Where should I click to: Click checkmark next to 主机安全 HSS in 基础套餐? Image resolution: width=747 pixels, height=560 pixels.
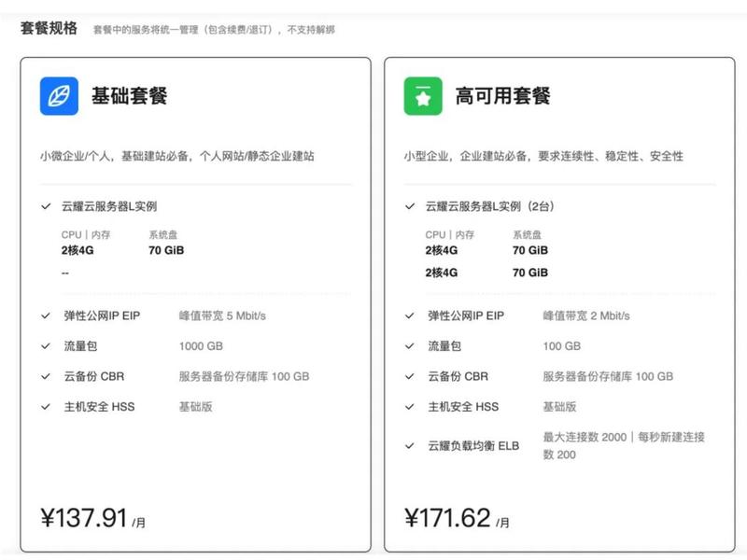46,407
